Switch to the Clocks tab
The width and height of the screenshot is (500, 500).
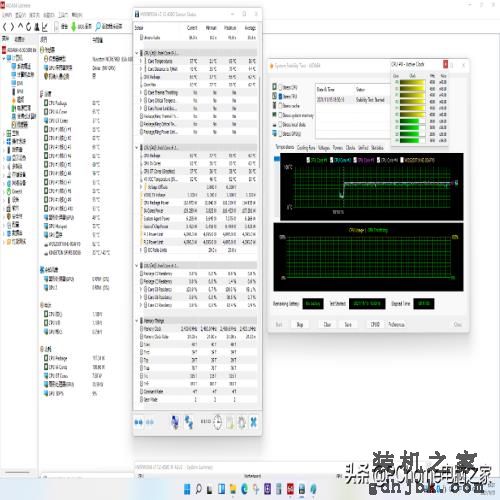point(350,147)
